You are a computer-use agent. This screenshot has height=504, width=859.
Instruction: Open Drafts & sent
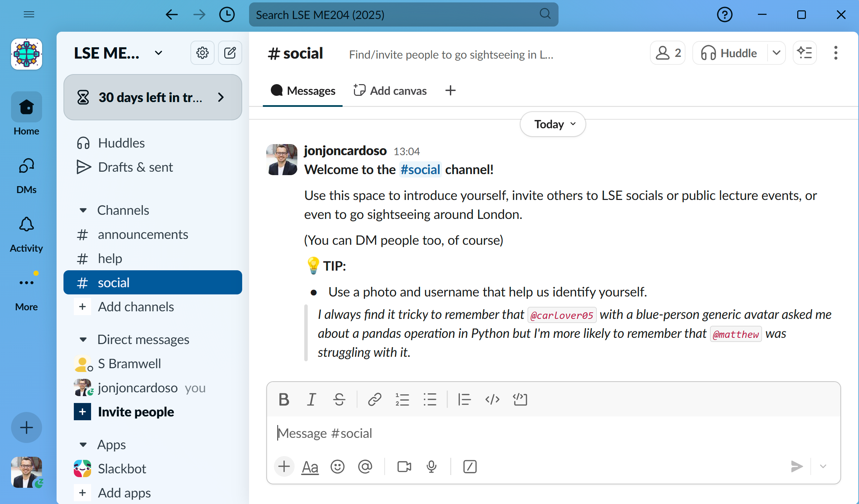[153, 167]
